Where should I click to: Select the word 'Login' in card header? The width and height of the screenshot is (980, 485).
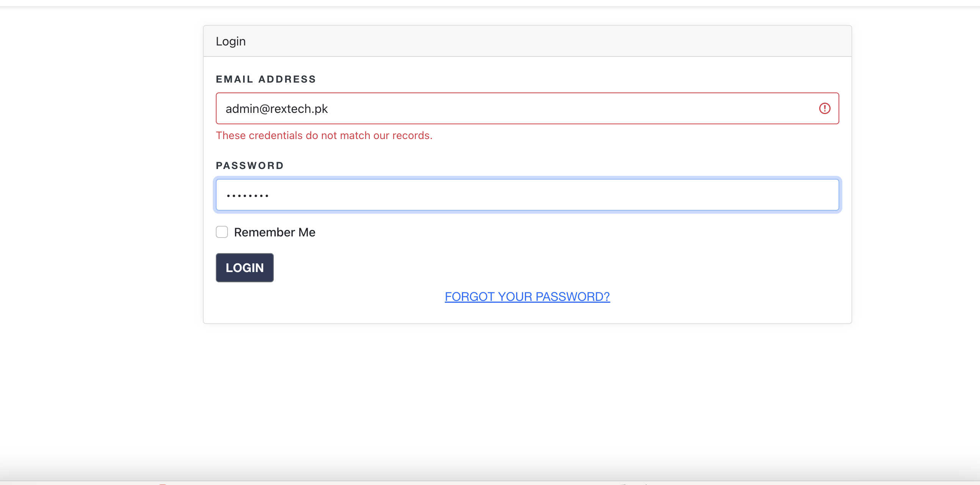tap(231, 41)
